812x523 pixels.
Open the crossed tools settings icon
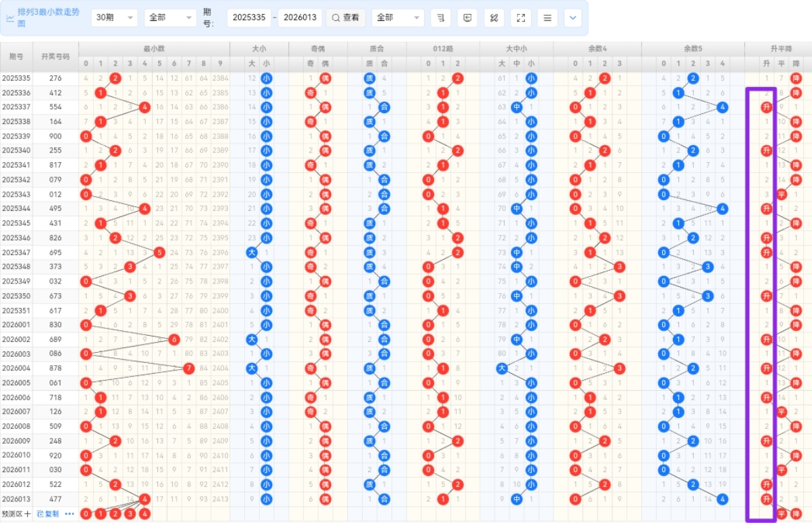[494, 18]
